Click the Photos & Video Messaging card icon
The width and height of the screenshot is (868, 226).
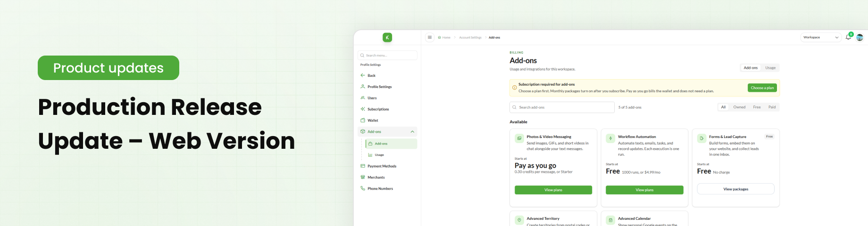[x=519, y=138]
